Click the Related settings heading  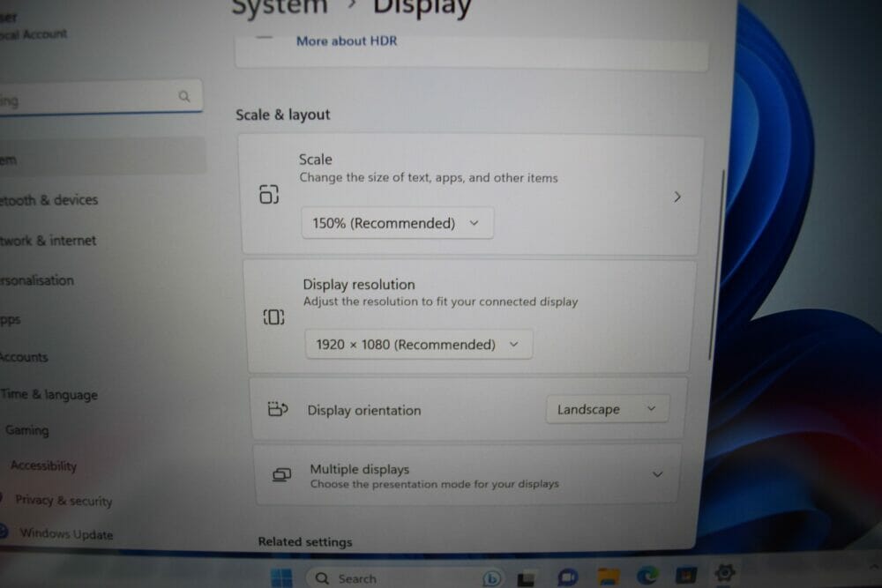click(x=305, y=542)
